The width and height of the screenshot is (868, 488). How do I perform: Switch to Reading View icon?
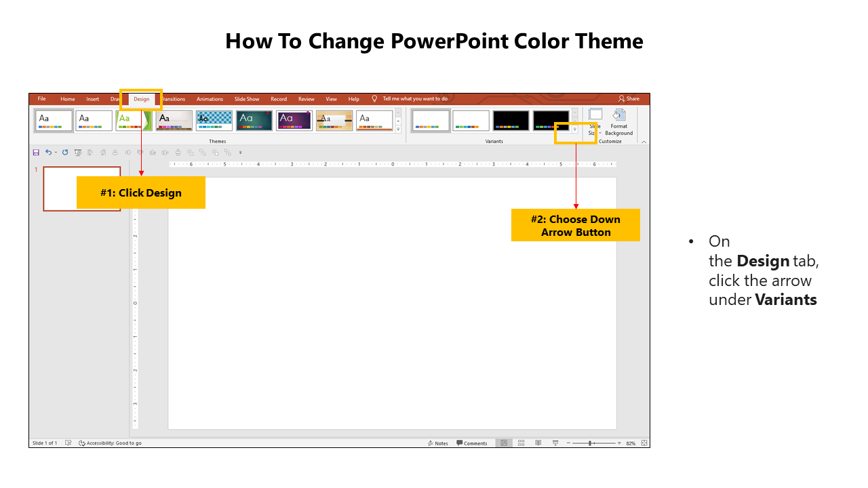click(x=538, y=443)
